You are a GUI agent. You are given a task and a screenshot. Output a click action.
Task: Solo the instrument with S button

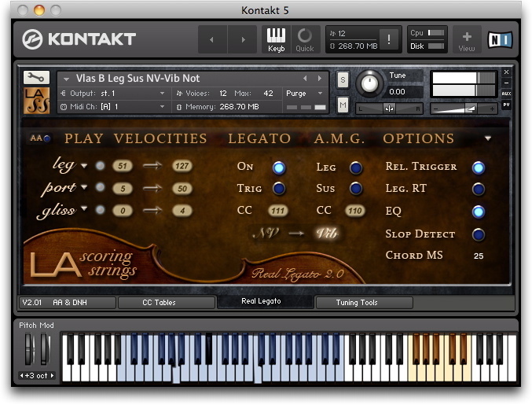343,80
